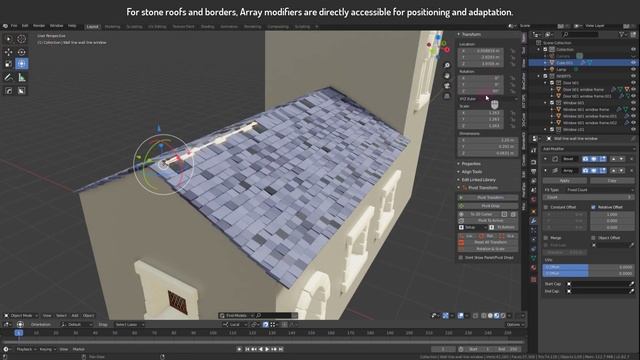Collapse the Array modifier panel
The image size is (640, 360).
pyautogui.click(x=546, y=171)
